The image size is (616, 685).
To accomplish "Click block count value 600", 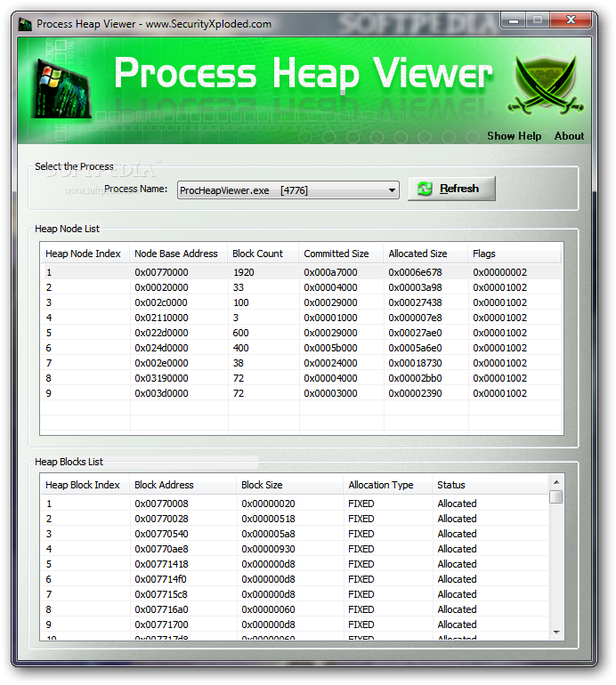I will click(240, 333).
